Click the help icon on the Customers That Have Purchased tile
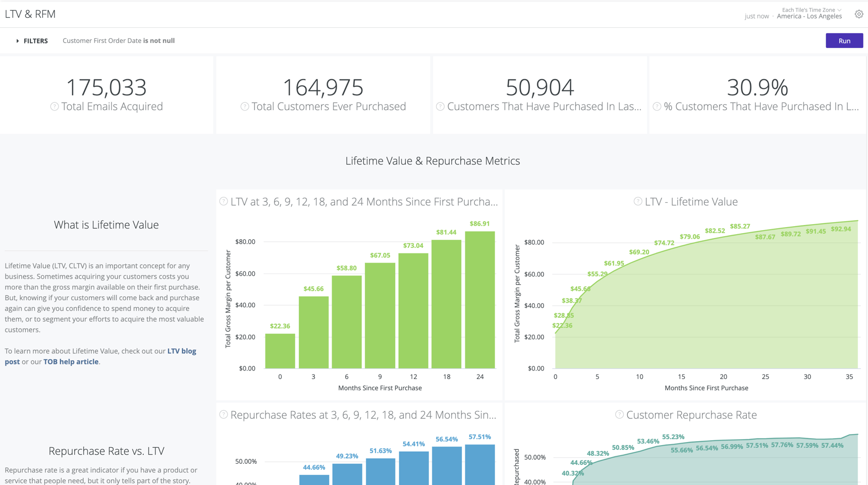This screenshot has height=485, width=868. (x=440, y=106)
